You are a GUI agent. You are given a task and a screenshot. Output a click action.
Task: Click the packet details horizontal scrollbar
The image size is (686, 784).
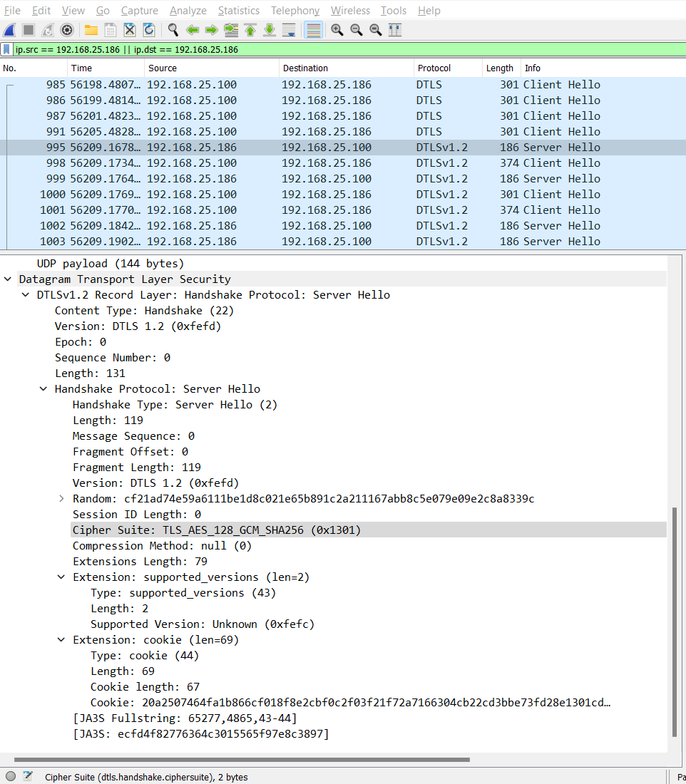tap(242, 760)
